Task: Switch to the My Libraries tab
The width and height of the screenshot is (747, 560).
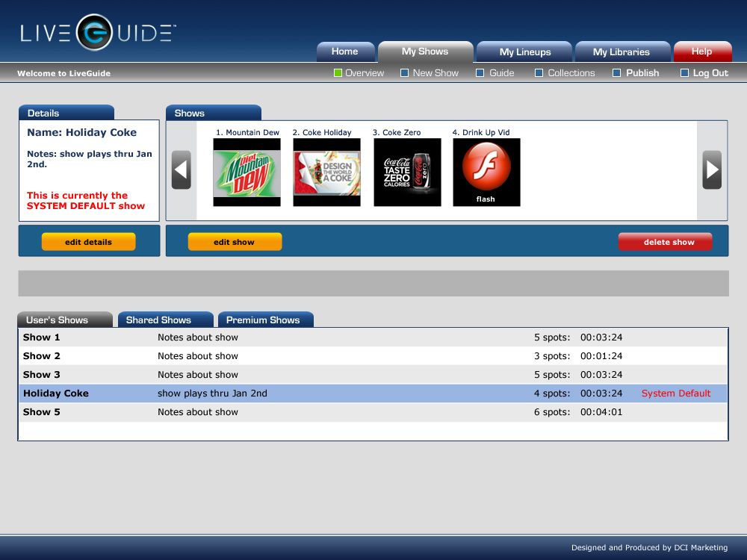Action: point(621,52)
